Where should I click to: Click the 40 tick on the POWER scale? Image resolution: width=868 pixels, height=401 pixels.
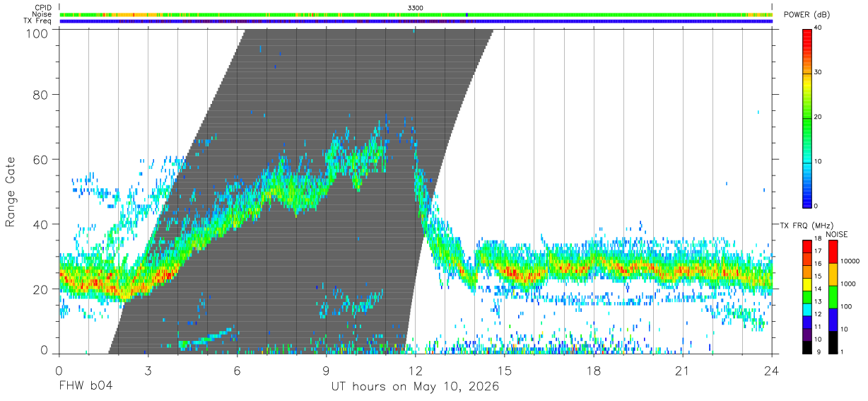click(x=819, y=28)
